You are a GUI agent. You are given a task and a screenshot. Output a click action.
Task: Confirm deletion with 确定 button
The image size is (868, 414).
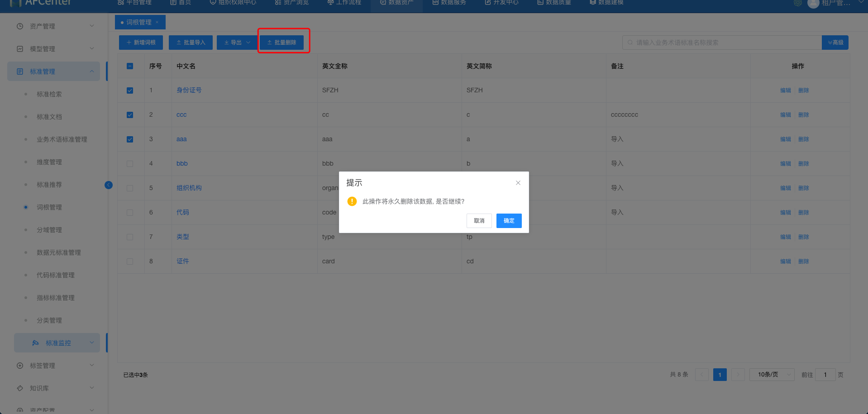click(509, 221)
